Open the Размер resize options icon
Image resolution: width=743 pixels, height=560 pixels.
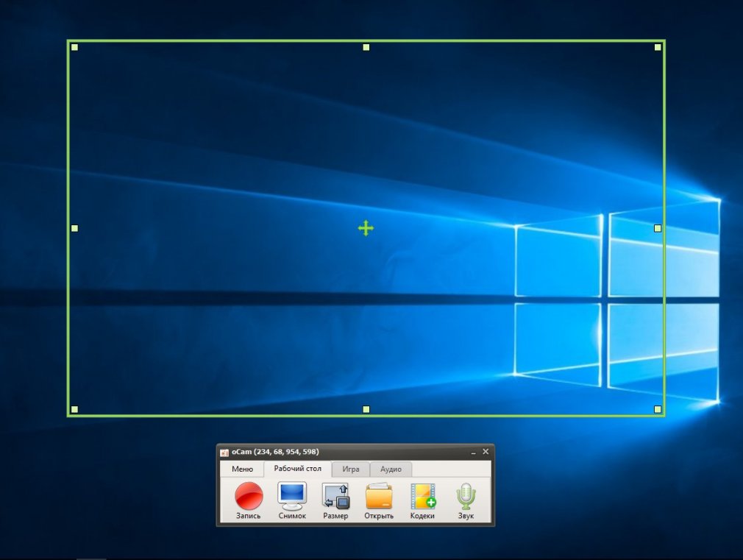click(335, 500)
